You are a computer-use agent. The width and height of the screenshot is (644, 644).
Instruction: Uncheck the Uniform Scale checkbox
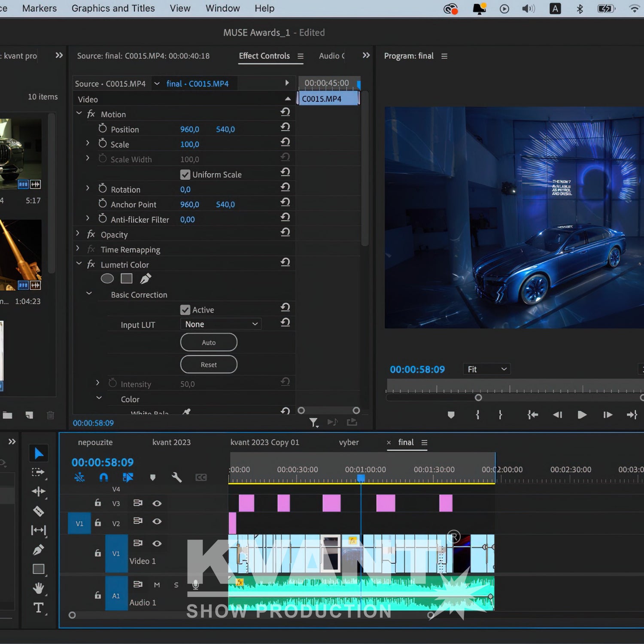click(185, 175)
